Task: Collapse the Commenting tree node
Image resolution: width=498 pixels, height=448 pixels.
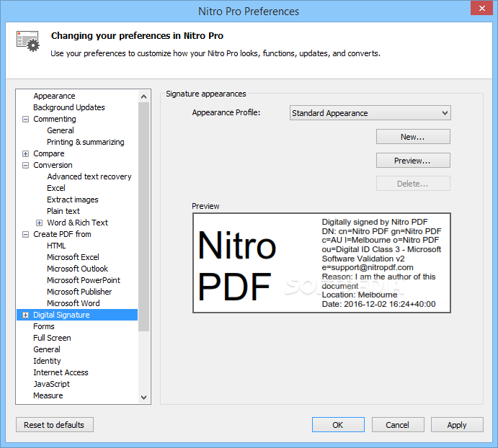Action: tap(25, 120)
